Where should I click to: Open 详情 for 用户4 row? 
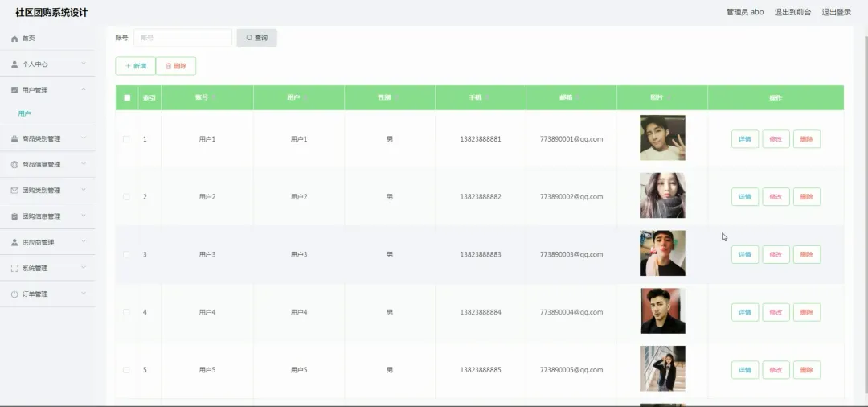click(x=745, y=312)
